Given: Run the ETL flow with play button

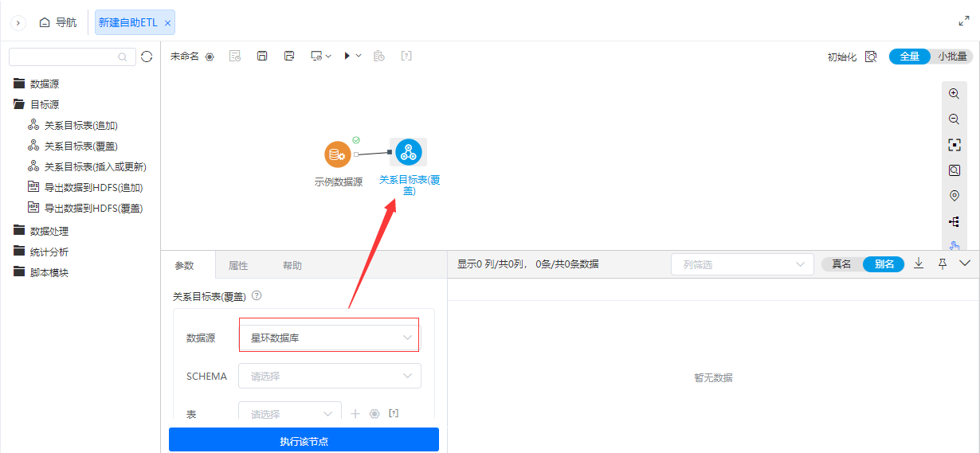Looking at the screenshot, I should 347,56.
